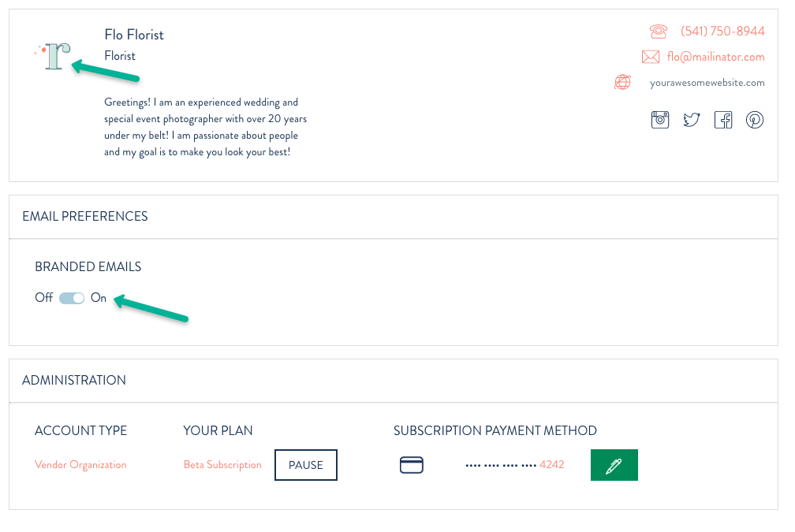This screenshot has height=532, width=795.
Task: Click the flo@mailinator.com email link
Action: pos(716,57)
